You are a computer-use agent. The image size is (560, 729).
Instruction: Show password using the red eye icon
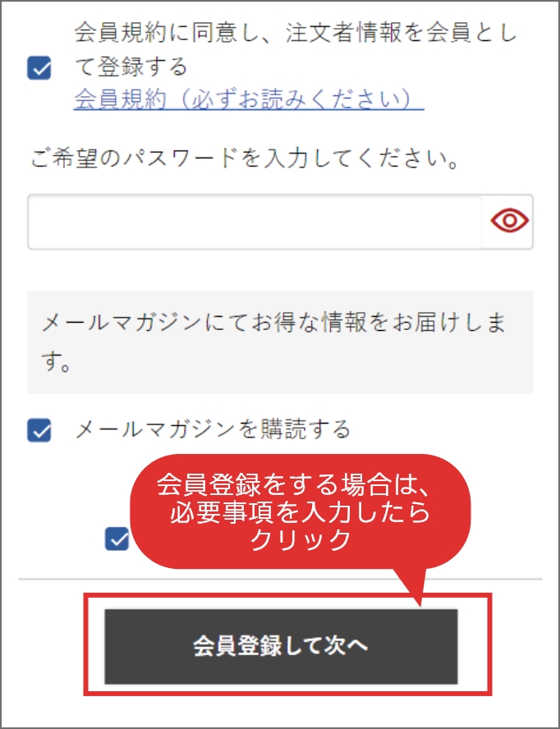[x=509, y=220]
